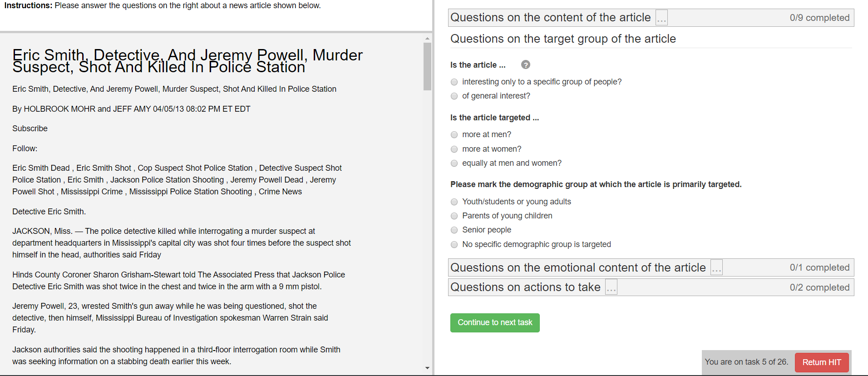
Task: Select 'Senior people' demographic option
Action: (454, 230)
